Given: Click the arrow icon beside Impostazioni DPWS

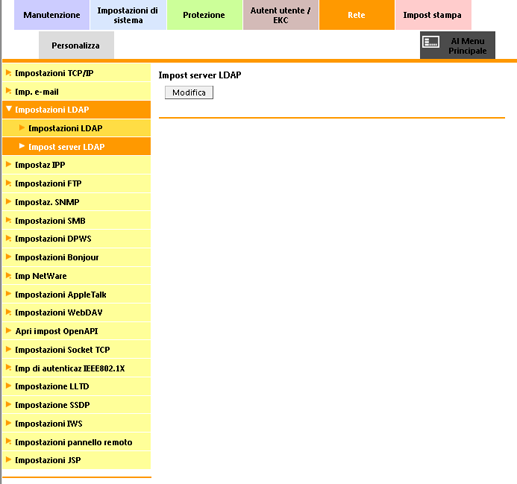Looking at the screenshot, I should (x=9, y=238).
